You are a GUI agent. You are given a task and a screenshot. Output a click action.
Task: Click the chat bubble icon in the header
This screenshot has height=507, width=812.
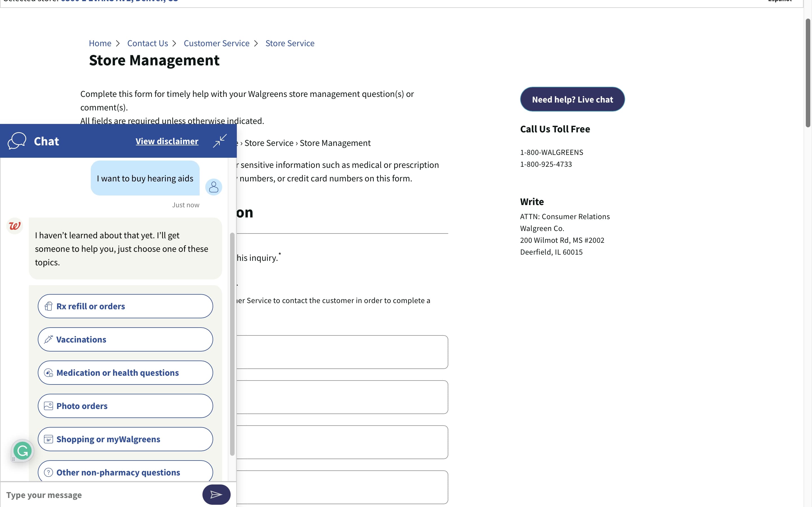17,141
